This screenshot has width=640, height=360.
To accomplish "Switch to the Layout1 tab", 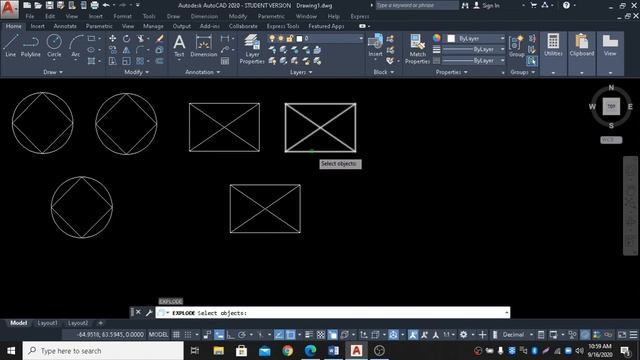I will point(47,323).
